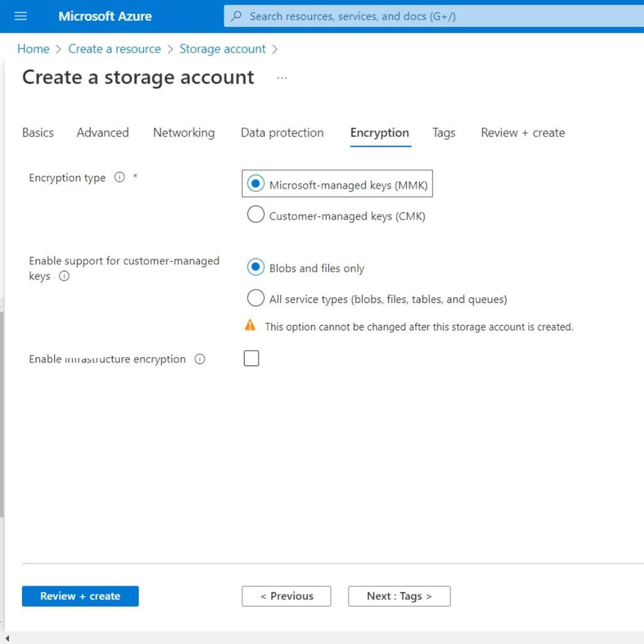Viewport: 644px width, 644px height.
Task: Select Customer-managed keys (CMK) radio
Action: point(255,214)
